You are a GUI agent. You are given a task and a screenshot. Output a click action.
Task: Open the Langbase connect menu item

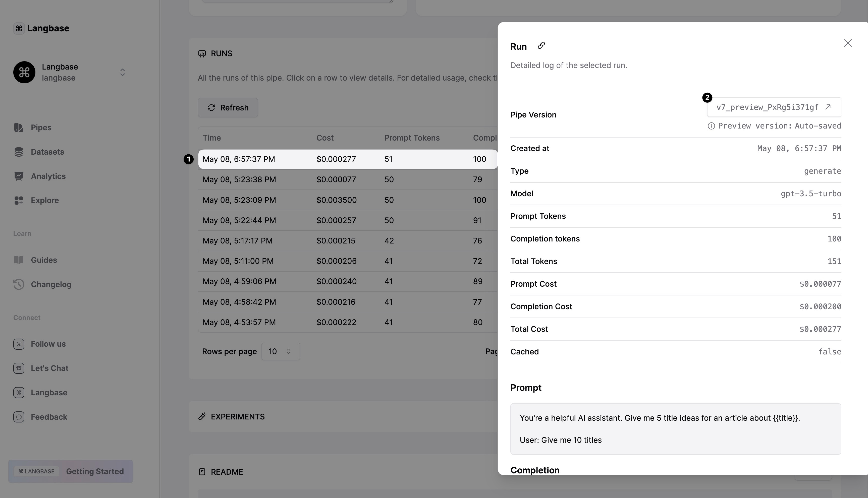[49, 393]
